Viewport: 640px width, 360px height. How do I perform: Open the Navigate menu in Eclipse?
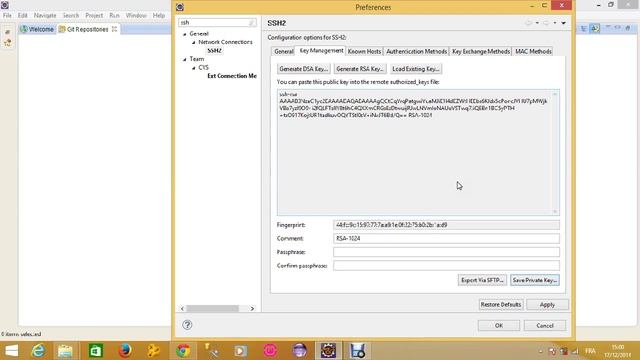45,16
